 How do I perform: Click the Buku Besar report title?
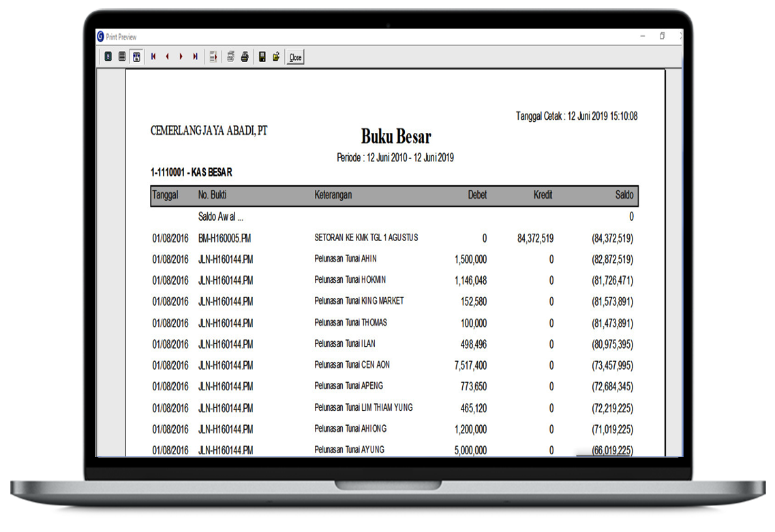395,136
